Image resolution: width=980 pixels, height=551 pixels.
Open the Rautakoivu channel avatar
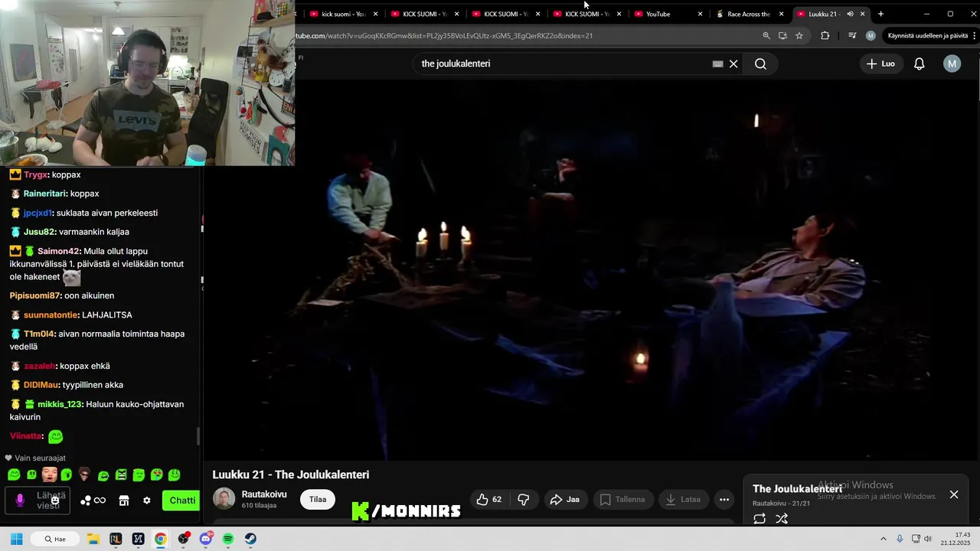pyautogui.click(x=224, y=499)
